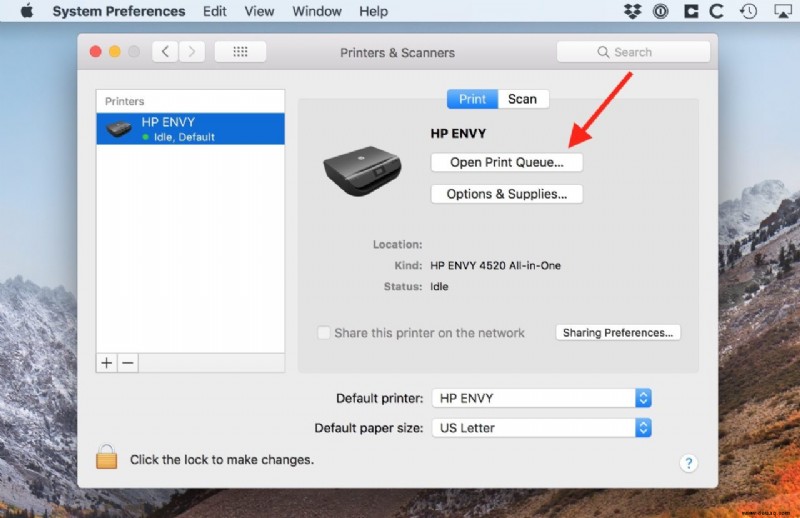800x518 pixels.
Task: Show all preferences grid button
Action: pyautogui.click(x=240, y=52)
